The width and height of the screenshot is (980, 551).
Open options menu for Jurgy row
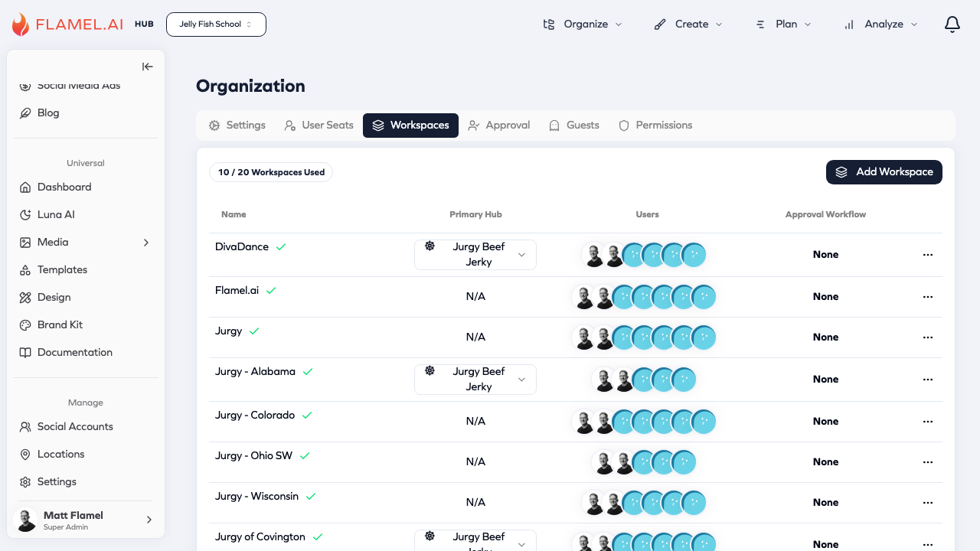(928, 337)
